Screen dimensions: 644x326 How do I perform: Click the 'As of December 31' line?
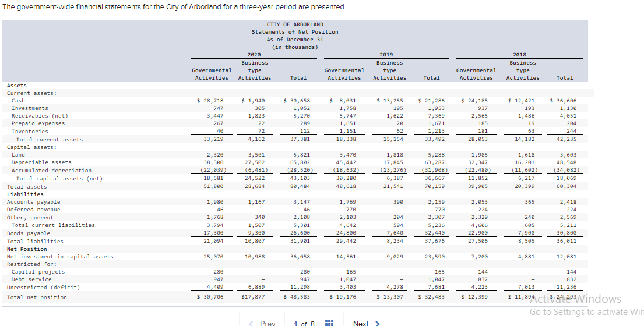[295, 40]
